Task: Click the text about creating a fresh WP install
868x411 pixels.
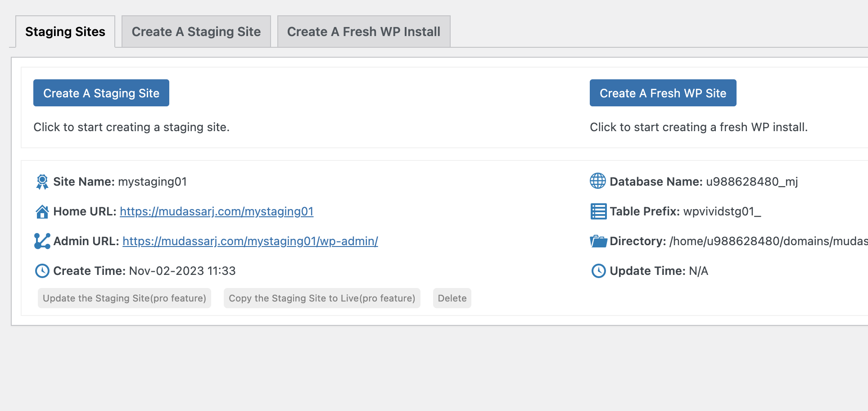Action: [699, 128]
